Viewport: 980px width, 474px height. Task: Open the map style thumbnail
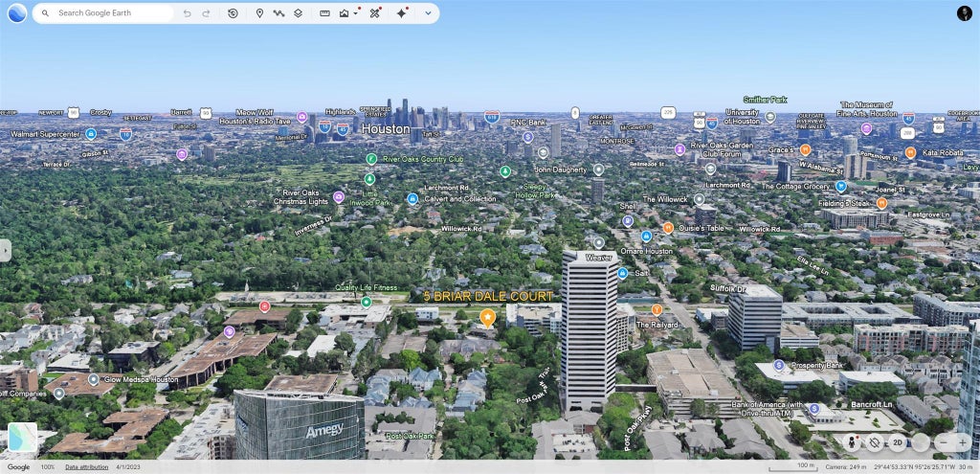pos(23,437)
